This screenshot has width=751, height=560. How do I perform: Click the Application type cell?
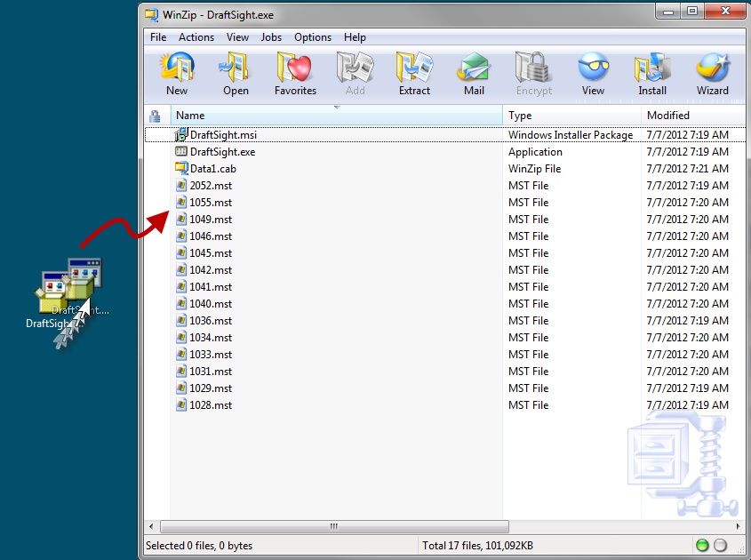[x=535, y=152]
